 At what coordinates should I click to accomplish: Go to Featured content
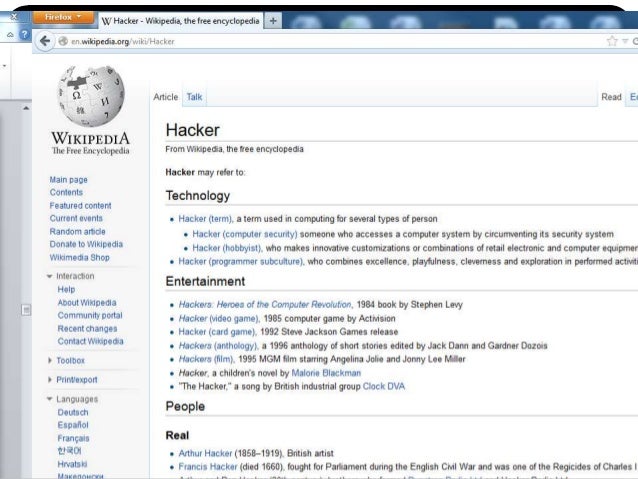[80, 206]
